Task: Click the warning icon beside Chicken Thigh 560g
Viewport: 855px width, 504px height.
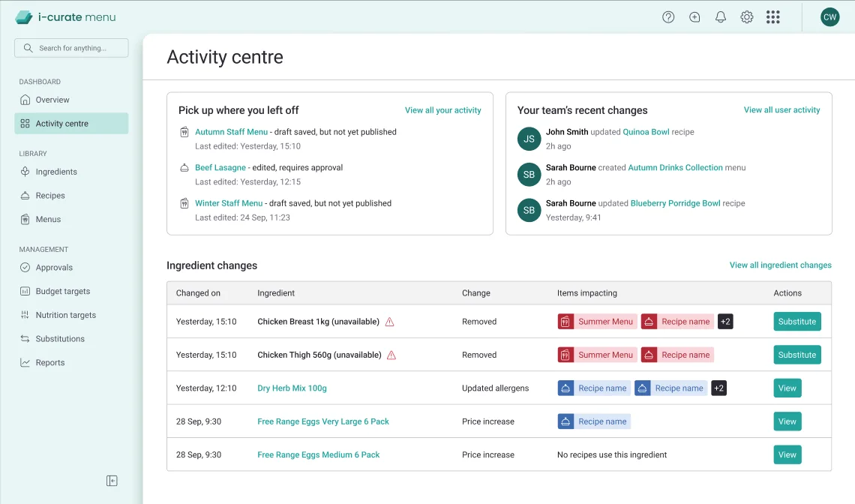Action: (391, 355)
